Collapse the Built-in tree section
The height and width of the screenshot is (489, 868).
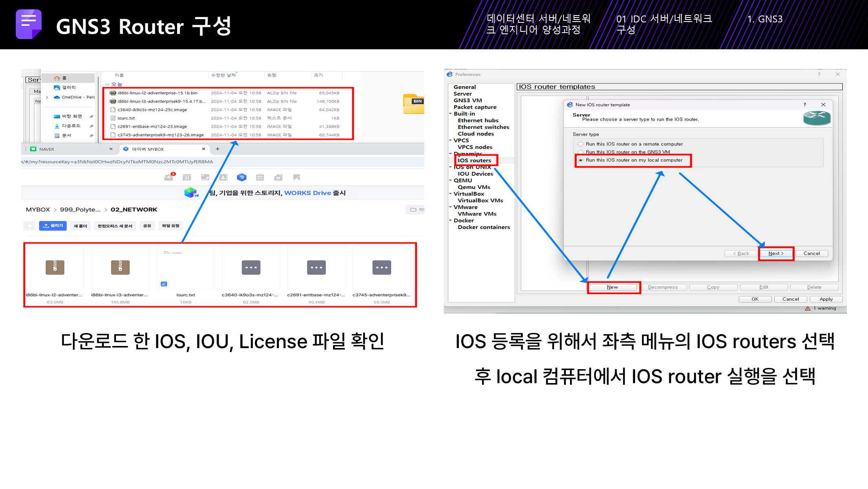[450, 114]
